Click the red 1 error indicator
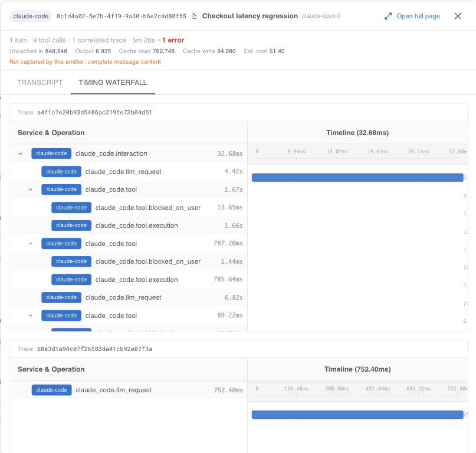This screenshot has height=453, width=476. (173, 40)
